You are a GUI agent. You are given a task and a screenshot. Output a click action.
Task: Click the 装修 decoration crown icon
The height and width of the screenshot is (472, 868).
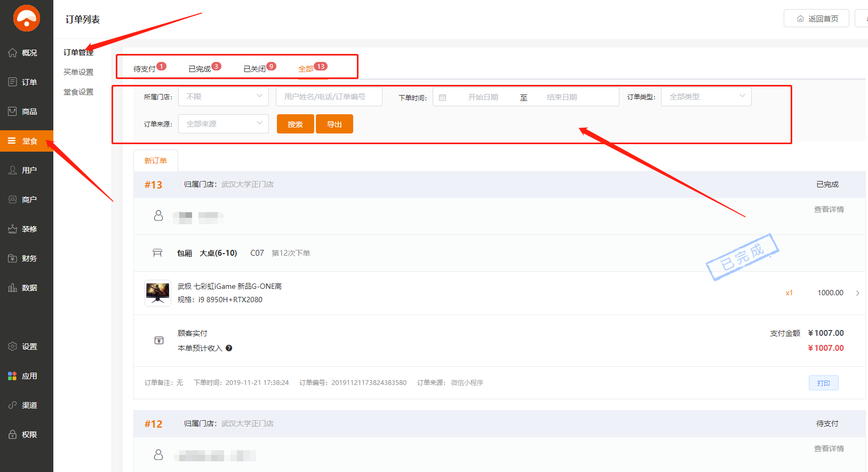(x=13, y=229)
